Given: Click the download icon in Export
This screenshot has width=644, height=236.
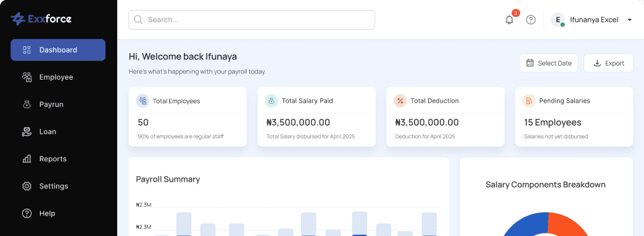Looking at the screenshot, I should 597,63.
